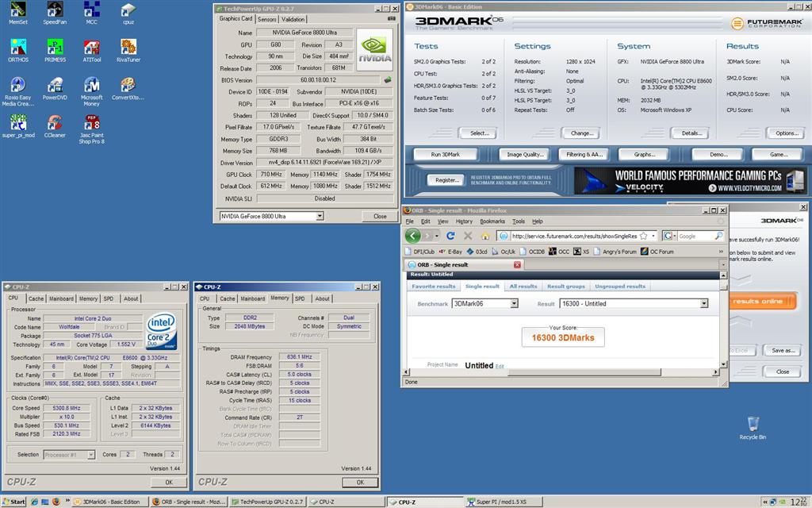Open the ORTHOS desktop icon

[18, 50]
